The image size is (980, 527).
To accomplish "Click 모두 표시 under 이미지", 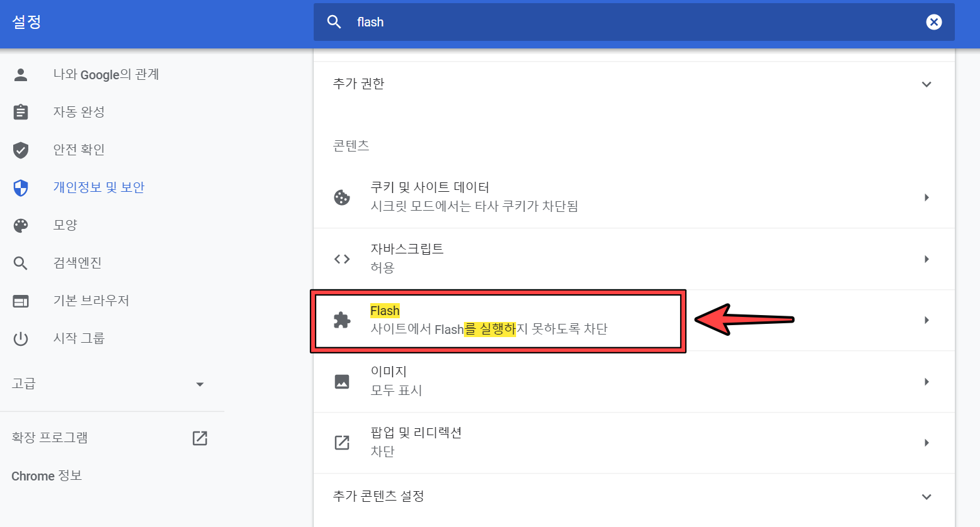I will click(396, 391).
